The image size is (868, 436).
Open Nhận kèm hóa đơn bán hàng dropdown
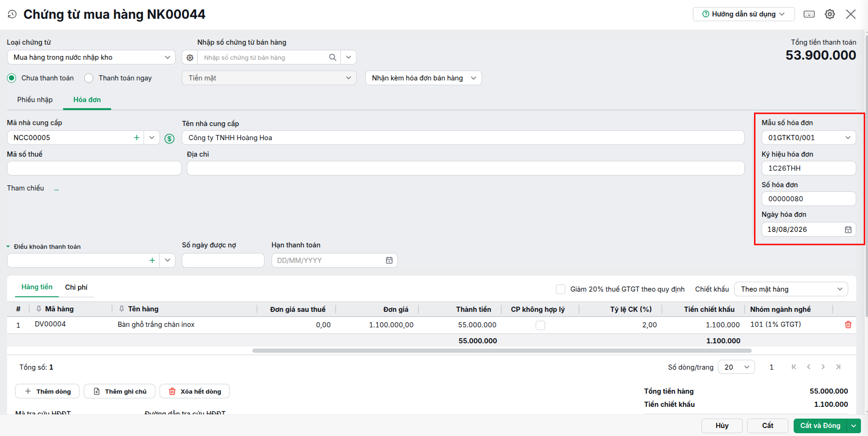pos(424,78)
